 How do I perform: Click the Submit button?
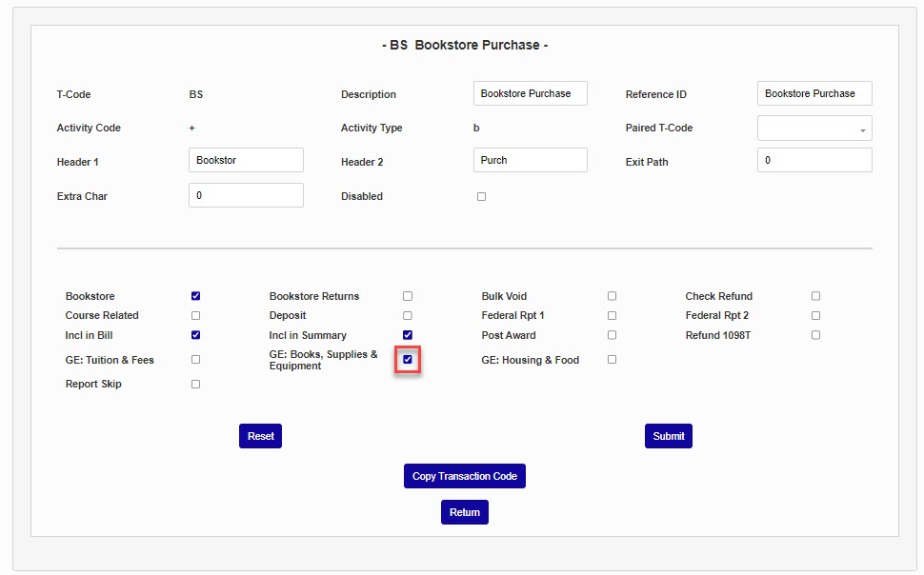click(x=668, y=436)
